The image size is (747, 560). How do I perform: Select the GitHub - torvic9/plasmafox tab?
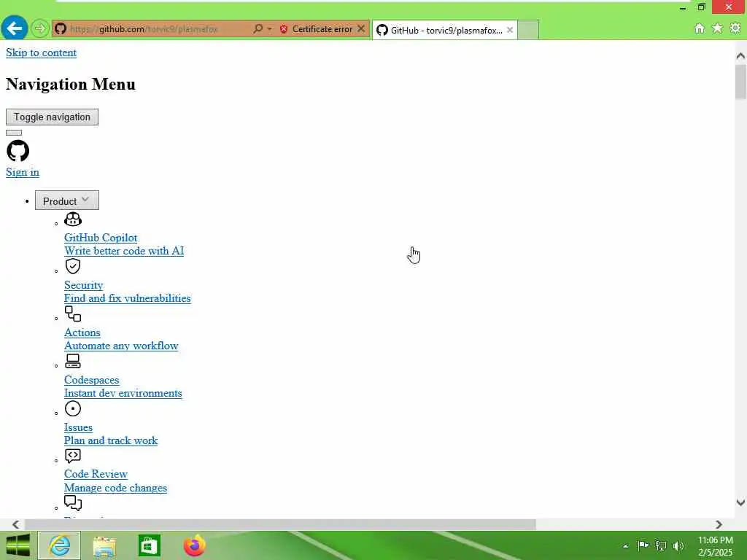pyautogui.click(x=444, y=30)
